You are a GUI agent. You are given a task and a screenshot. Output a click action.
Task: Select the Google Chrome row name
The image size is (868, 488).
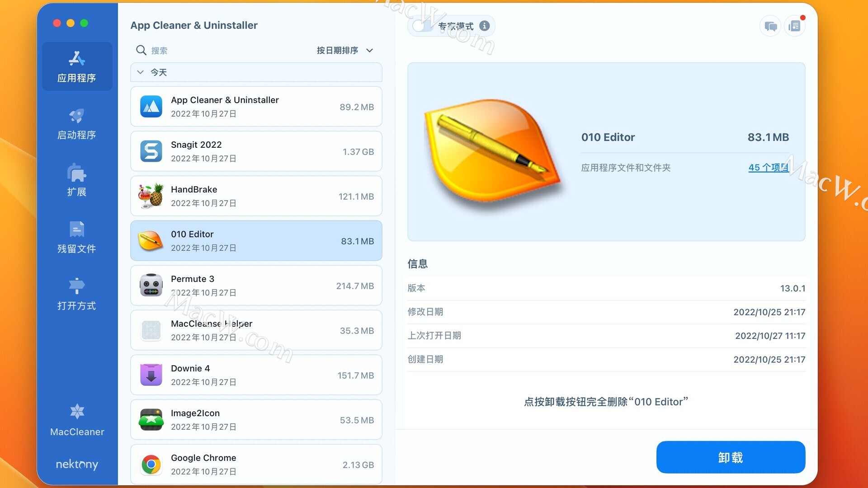coord(203,458)
